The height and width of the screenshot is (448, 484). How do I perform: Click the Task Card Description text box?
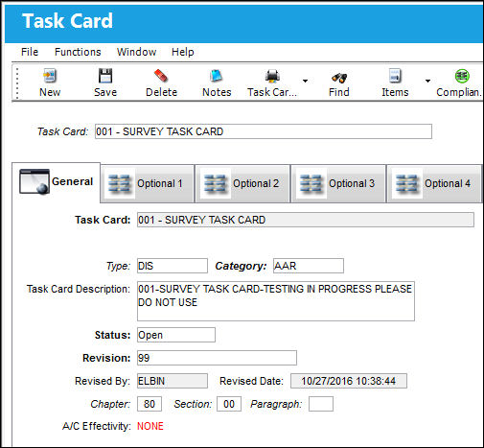[x=276, y=301]
